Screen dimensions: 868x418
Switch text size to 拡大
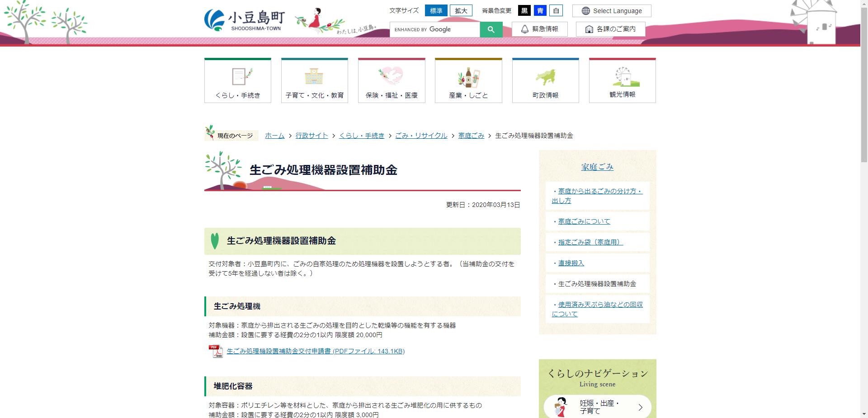tap(461, 10)
